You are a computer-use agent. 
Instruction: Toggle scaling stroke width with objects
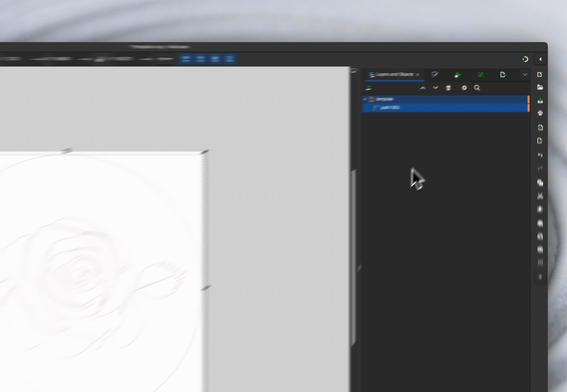pos(186,59)
